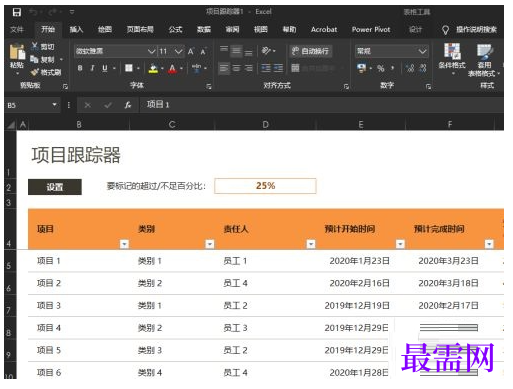This screenshot has width=513, height=389.
Task: Toggle Wrap Text (自动换行)
Action: pyautogui.click(x=310, y=51)
